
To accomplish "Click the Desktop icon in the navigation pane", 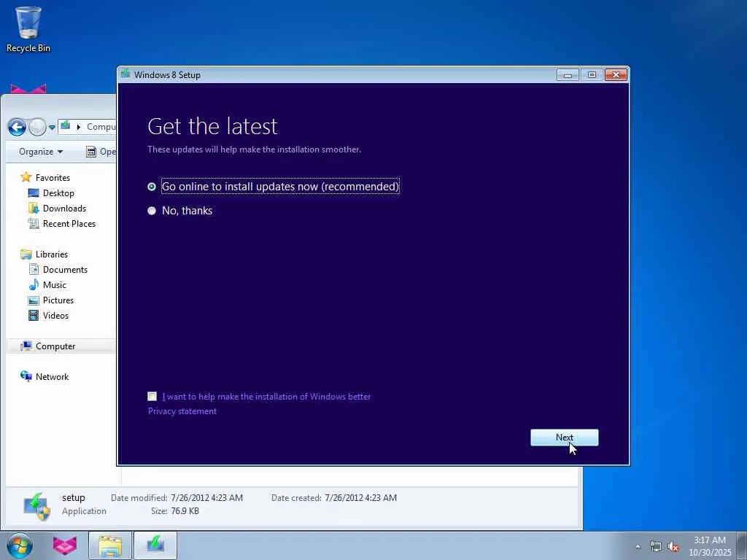I will pos(34,192).
